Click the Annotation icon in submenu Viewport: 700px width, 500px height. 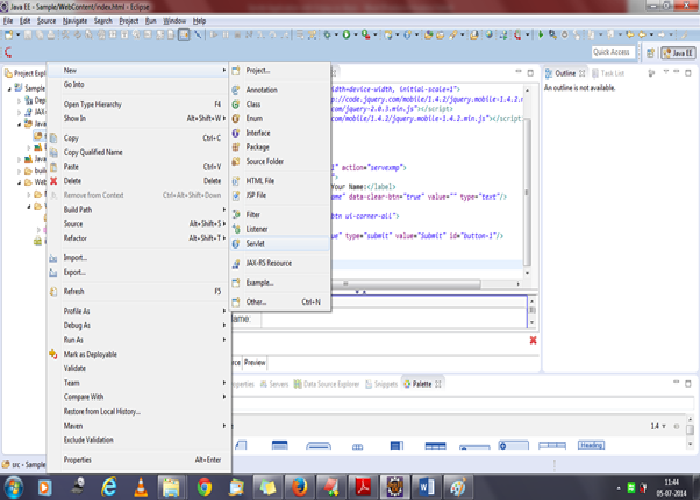(236, 90)
